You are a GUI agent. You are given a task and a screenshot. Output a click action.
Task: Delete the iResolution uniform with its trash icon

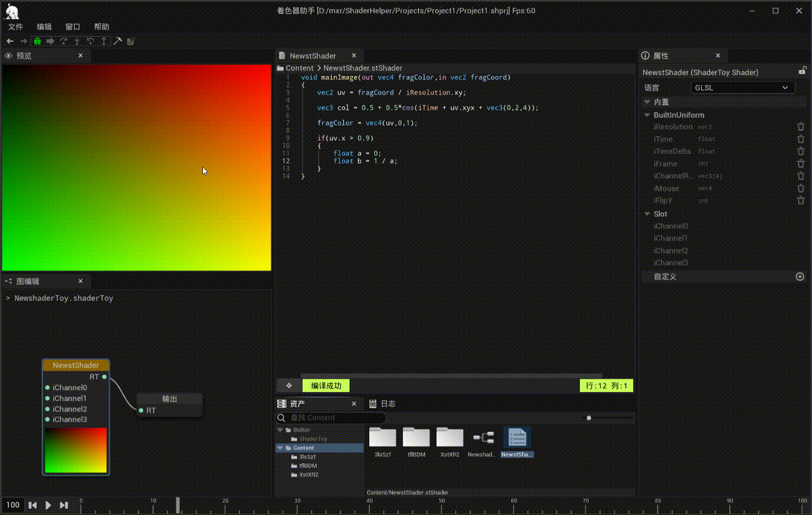tap(801, 127)
